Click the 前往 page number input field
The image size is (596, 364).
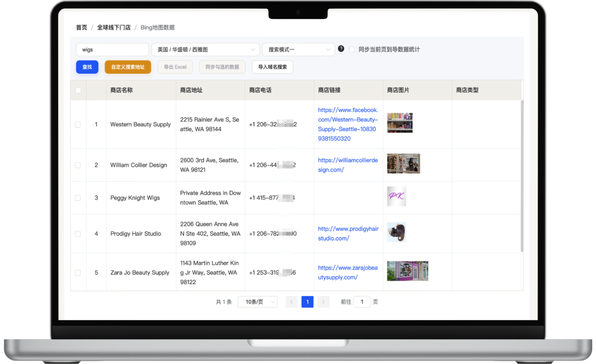click(362, 302)
